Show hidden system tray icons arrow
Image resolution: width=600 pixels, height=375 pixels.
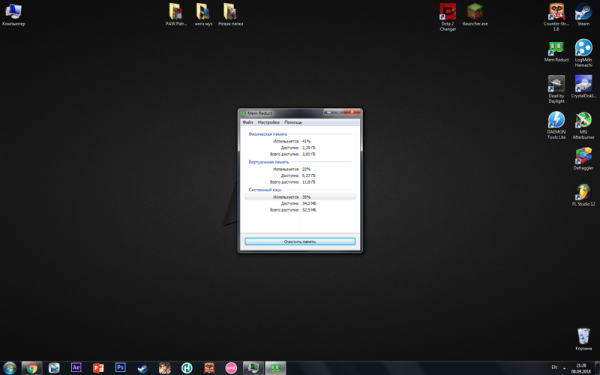point(564,368)
